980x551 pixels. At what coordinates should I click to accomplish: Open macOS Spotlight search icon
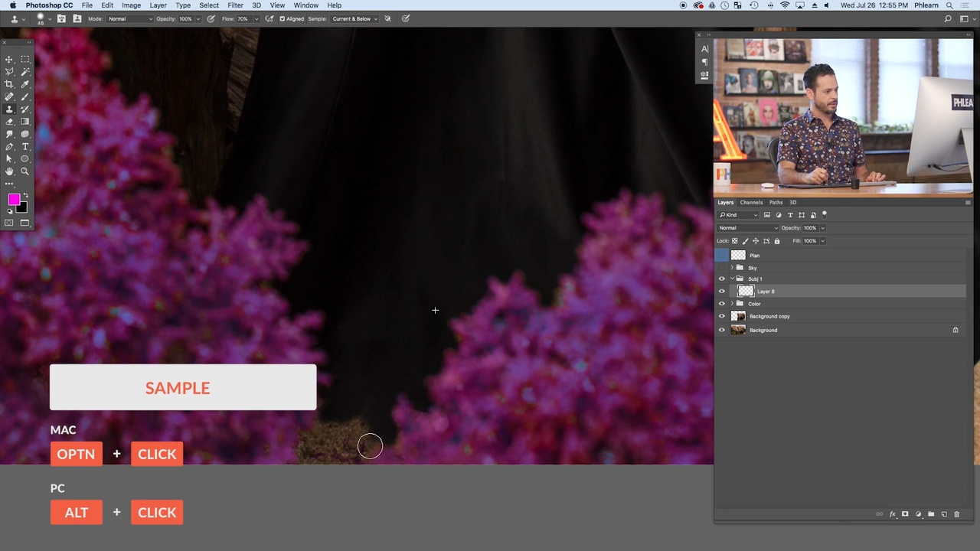[950, 5]
